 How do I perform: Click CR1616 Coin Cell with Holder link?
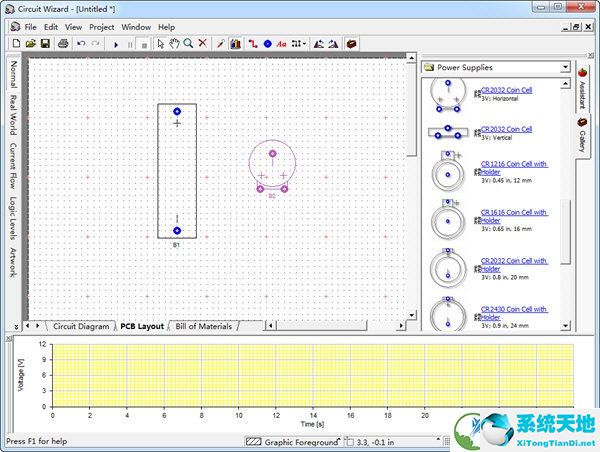[x=514, y=216]
